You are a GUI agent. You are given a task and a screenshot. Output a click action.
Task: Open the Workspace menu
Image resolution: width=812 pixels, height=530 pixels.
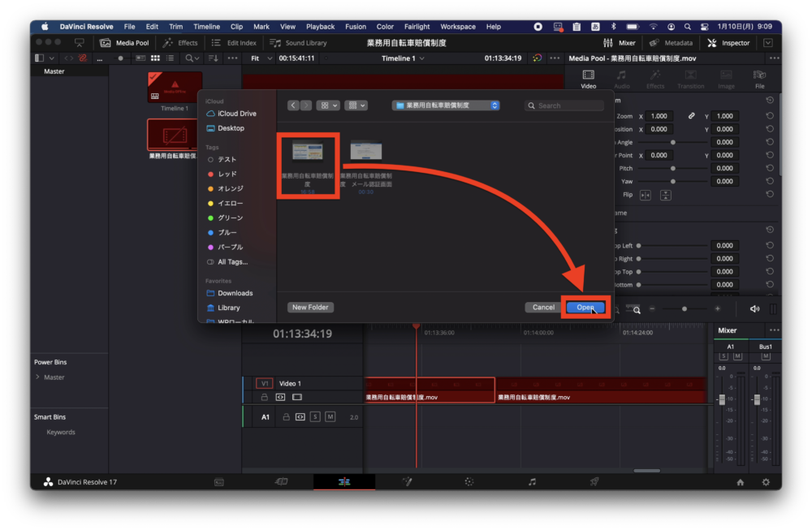point(458,27)
